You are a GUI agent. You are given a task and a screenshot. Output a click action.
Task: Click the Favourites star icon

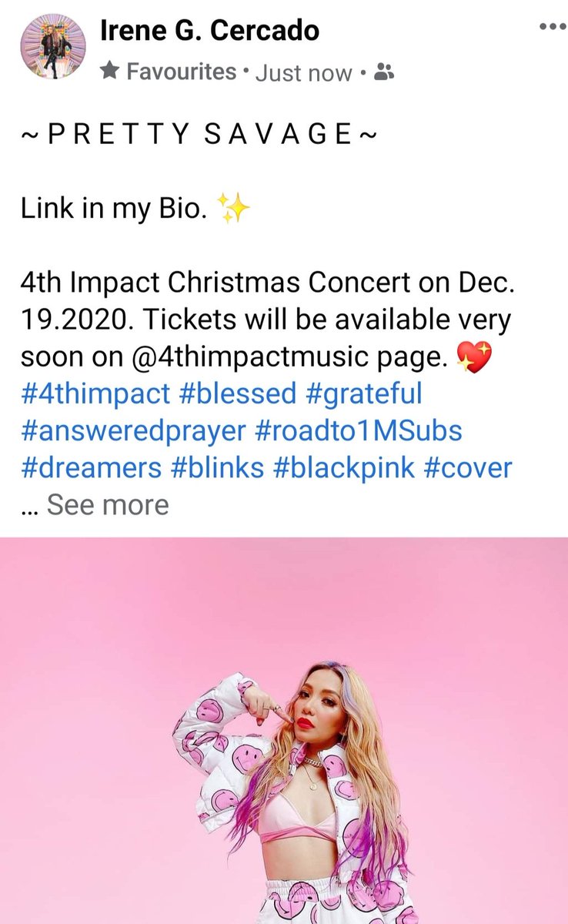111,72
